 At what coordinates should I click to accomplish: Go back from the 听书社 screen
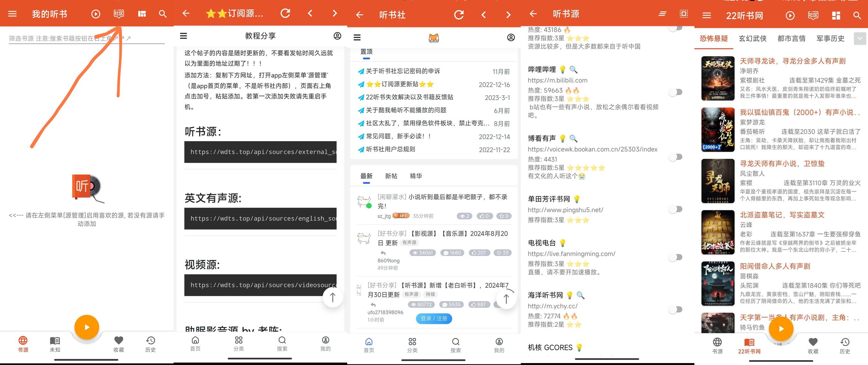click(x=359, y=15)
